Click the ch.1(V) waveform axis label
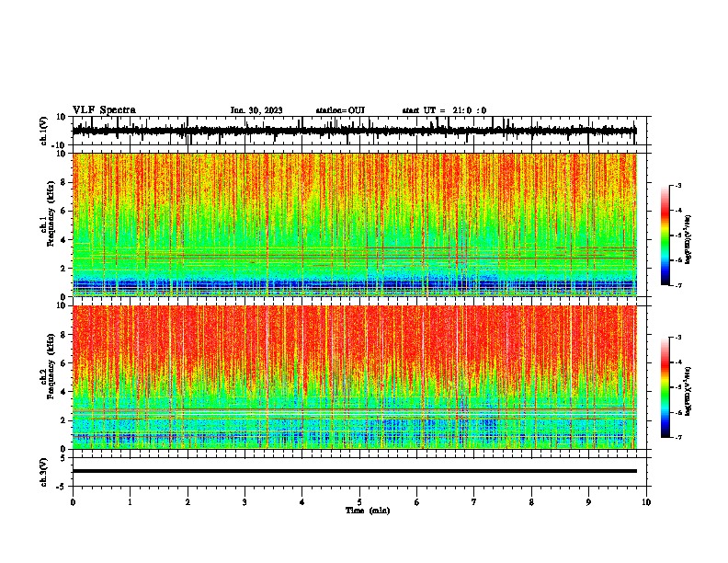The height and width of the screenshot is (563, 728). coord(44,131)
